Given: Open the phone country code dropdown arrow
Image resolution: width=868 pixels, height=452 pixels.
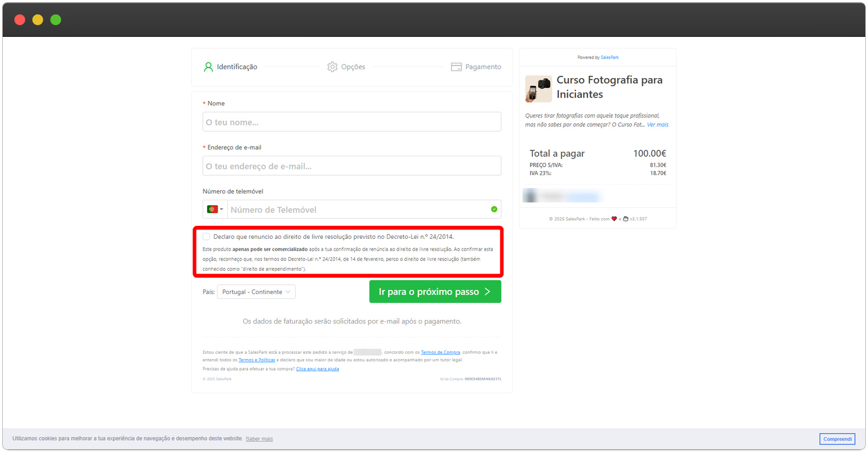Looking at the screenshot, I should [x=221, y=209].
